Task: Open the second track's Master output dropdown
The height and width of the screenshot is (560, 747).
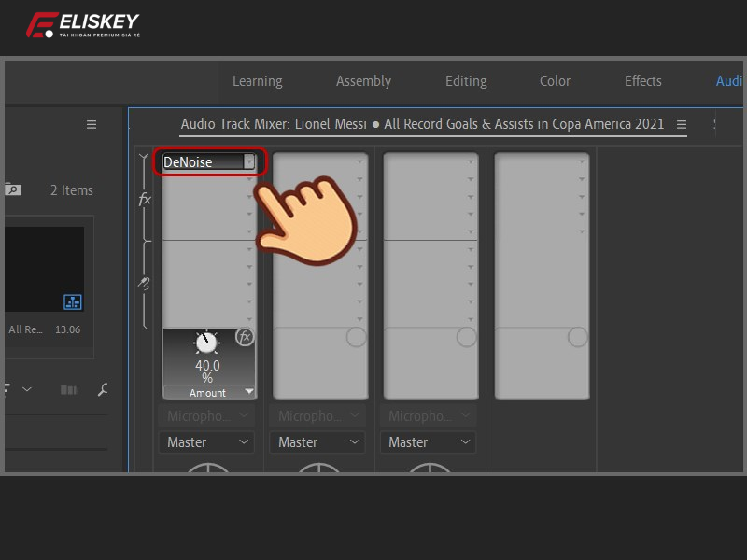Action: (x=318, y=441)
